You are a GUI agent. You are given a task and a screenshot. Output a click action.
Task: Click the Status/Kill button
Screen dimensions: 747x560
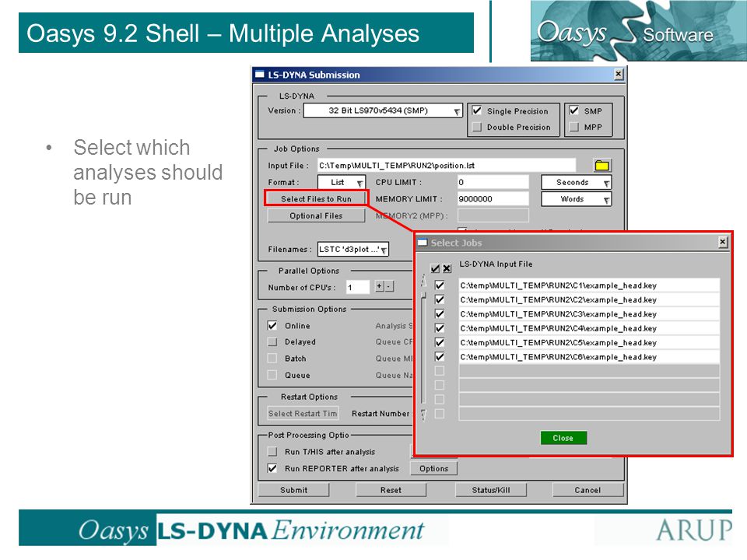click(x=491, y=490)
